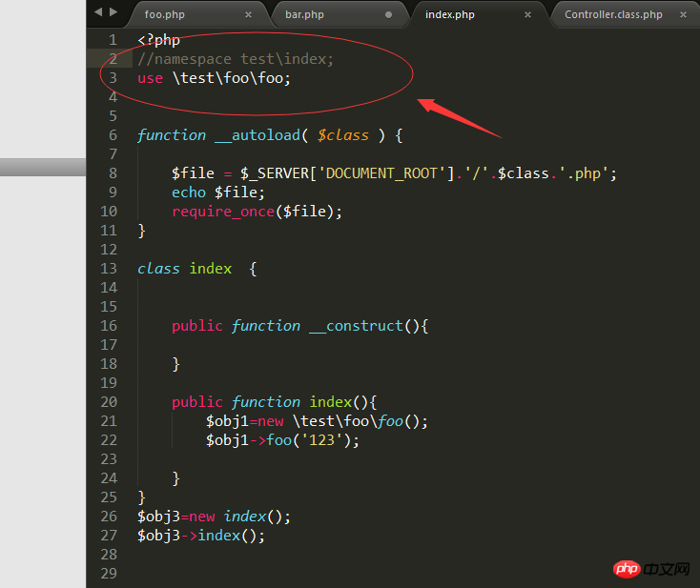Switch to the bar.php tab
This screenshot has height=588, width=700.
(x=304, y=14)
